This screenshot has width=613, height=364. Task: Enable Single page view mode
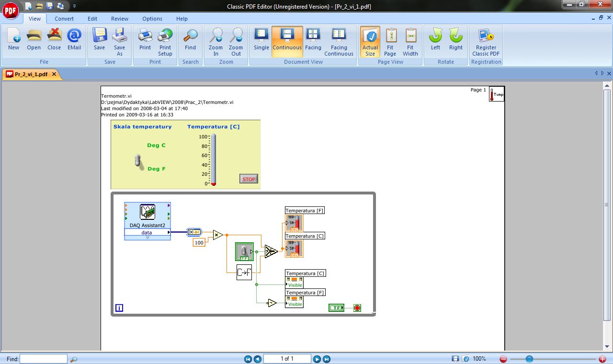261,41
